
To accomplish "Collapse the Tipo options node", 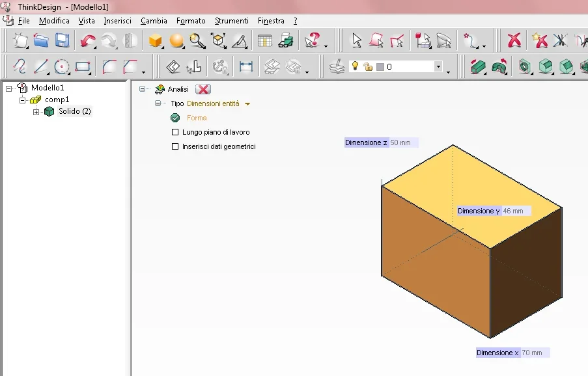I will click(158, 103).
